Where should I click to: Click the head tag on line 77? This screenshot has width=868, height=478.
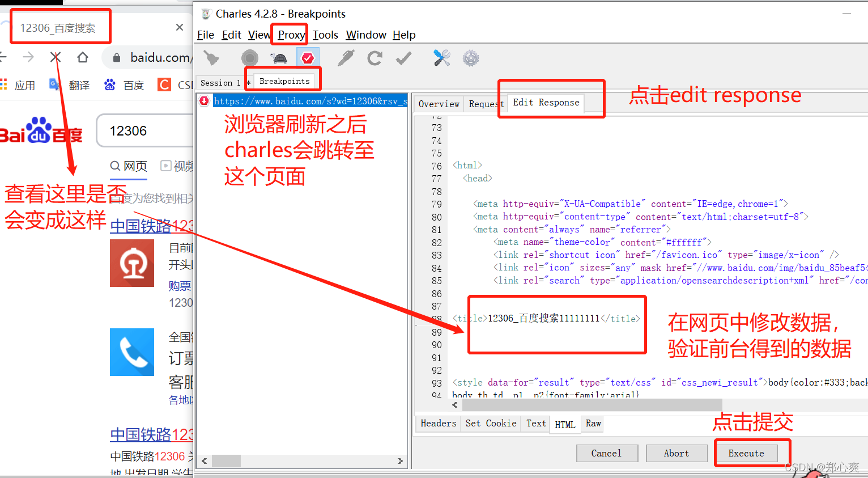[477, 179]
